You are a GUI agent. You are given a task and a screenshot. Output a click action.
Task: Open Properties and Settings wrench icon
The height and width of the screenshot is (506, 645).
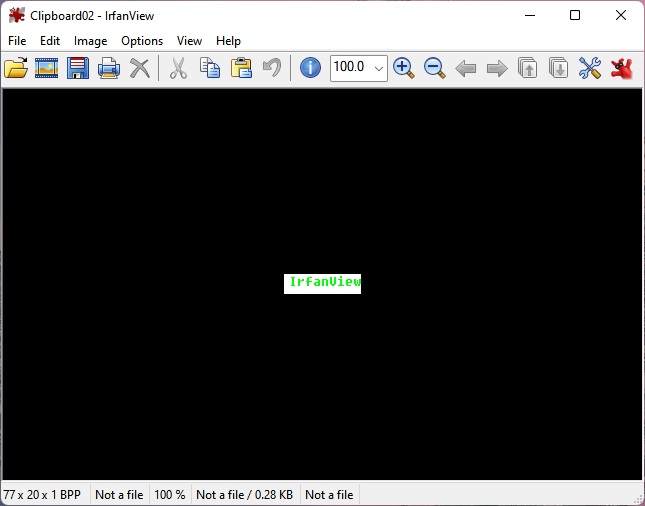coord(590,68)
